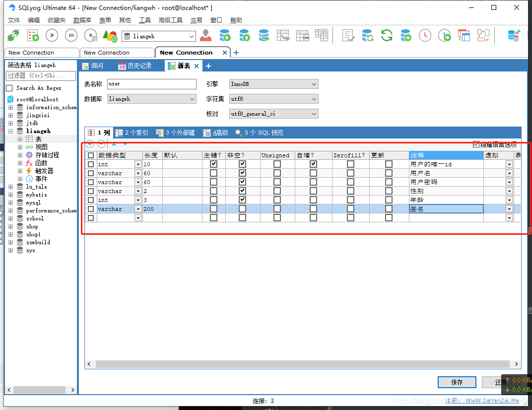The width and height of the screenshot is (532, 410).
Task: Open data type dropdown for varchar 200 row
Action: click(138, 209)
